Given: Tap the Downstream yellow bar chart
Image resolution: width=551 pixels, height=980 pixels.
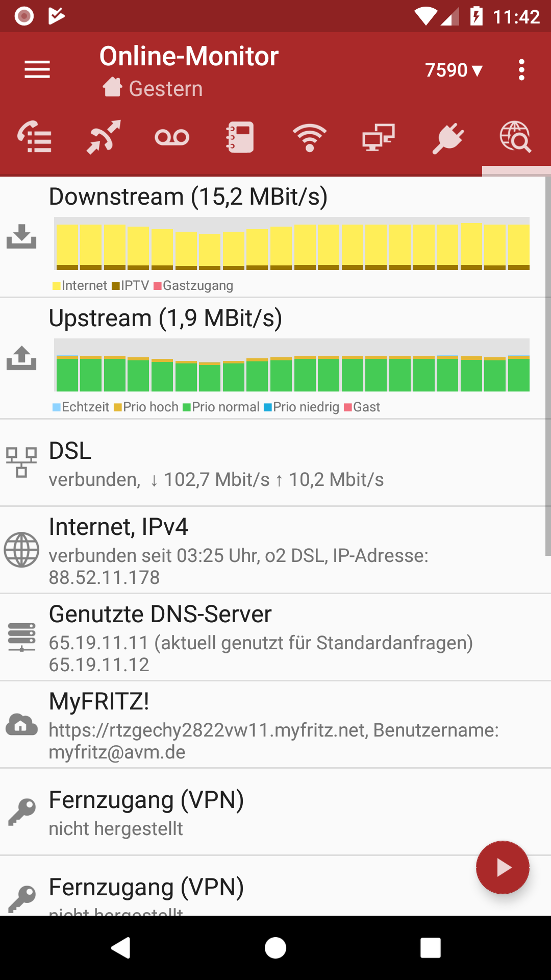Looking at the screenshot, I should click(x=291, y=244).
